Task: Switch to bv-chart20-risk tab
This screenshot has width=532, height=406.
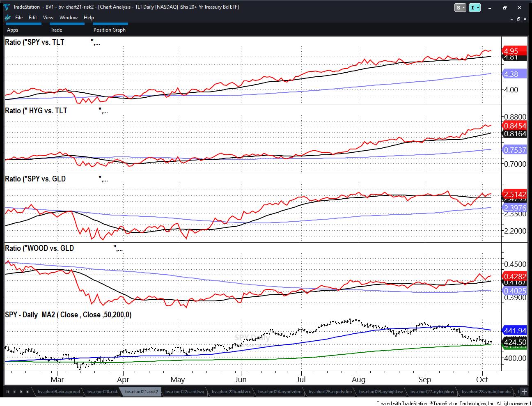Action: [x=103, y=392]
